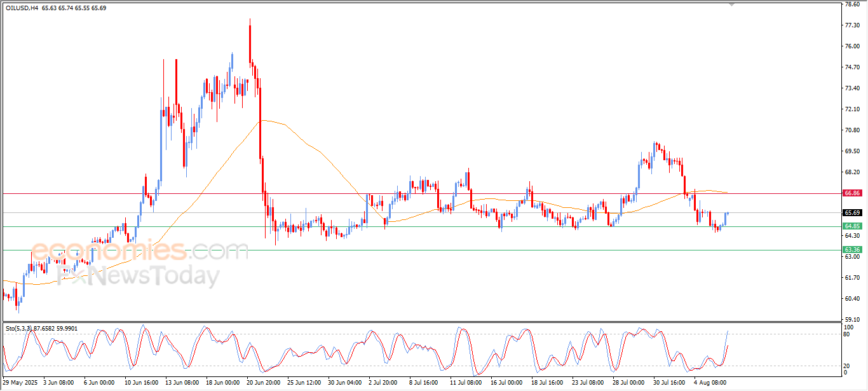Select the orange moving average line at its peak

pos(264,120)
